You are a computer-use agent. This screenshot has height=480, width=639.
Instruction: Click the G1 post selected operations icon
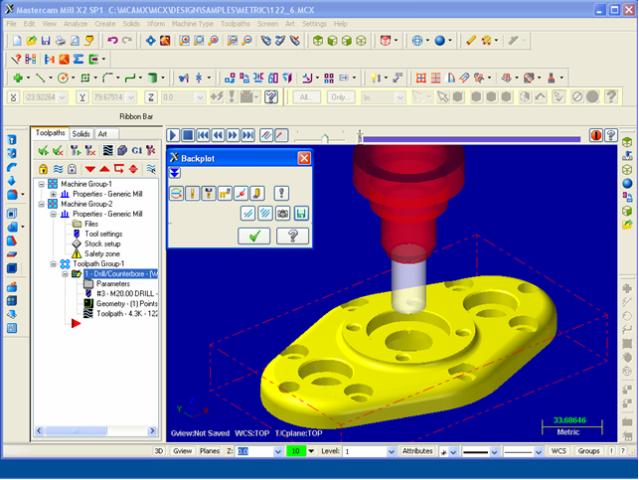pos(137,151)
